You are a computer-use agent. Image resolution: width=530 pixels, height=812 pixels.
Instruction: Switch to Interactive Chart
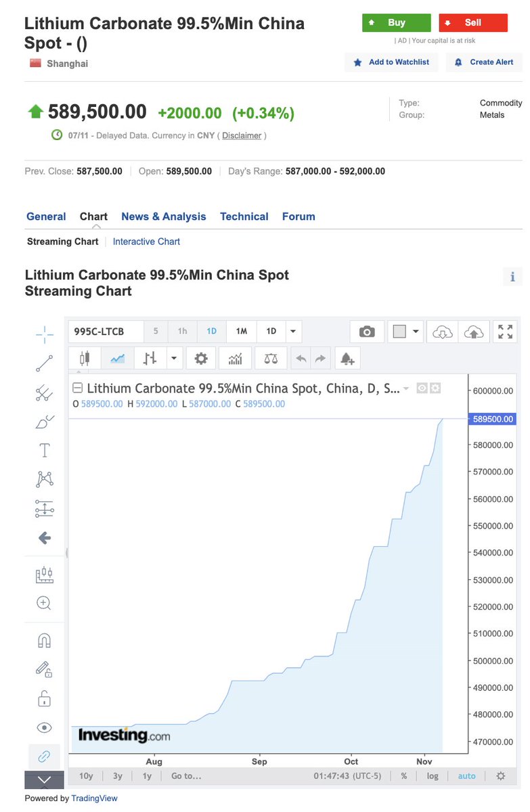[x=146, y=242]
